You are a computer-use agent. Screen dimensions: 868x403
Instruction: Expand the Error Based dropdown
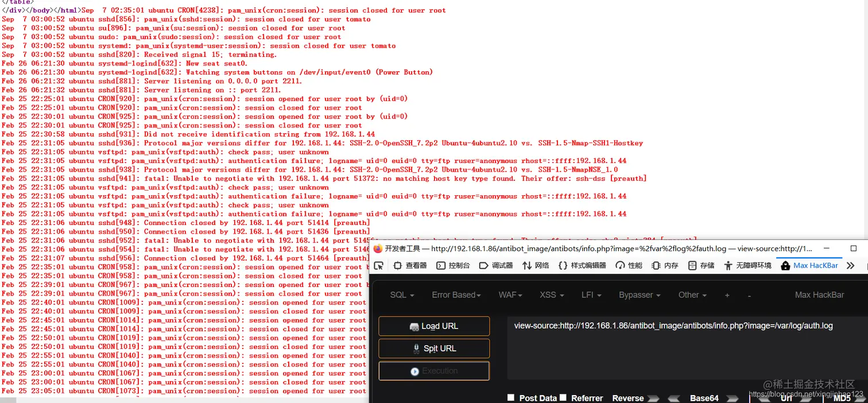456,294
